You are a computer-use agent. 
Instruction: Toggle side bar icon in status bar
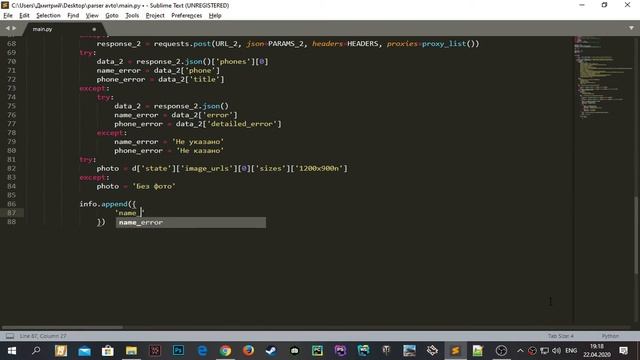pos(10,336)
